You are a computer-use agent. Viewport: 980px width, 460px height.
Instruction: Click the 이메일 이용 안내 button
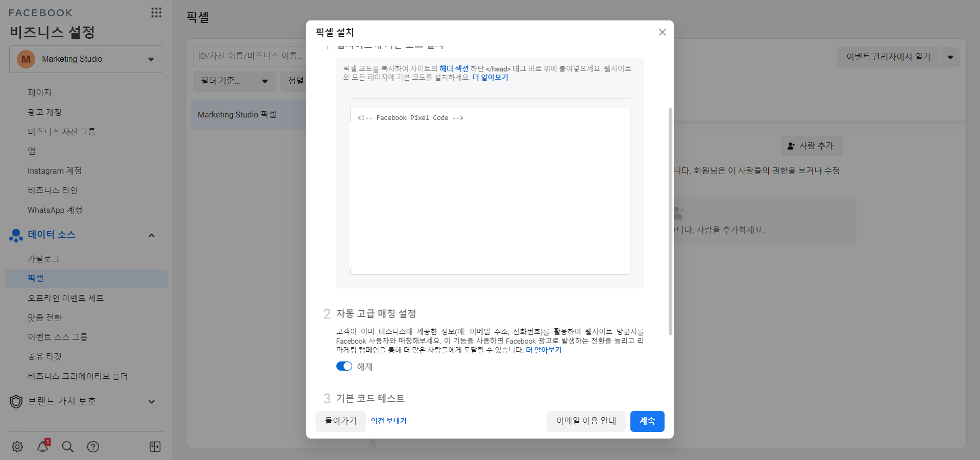pyautogui.click(x=586, y=421)
